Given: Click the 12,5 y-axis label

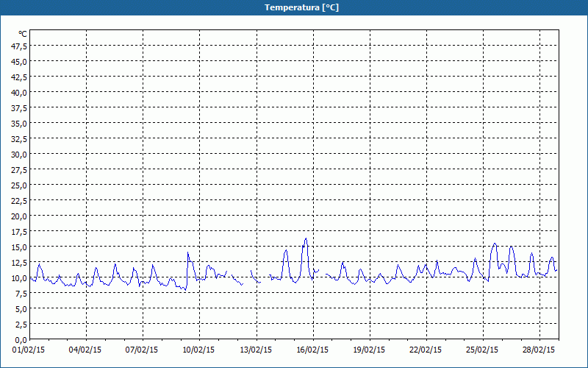Looking at the screenshot, I should [19, 263].
